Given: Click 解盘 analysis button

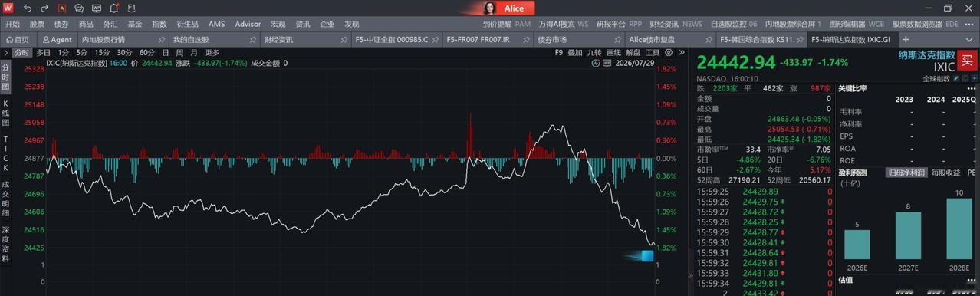Looking at the screenshot, I should pos(633,53).
